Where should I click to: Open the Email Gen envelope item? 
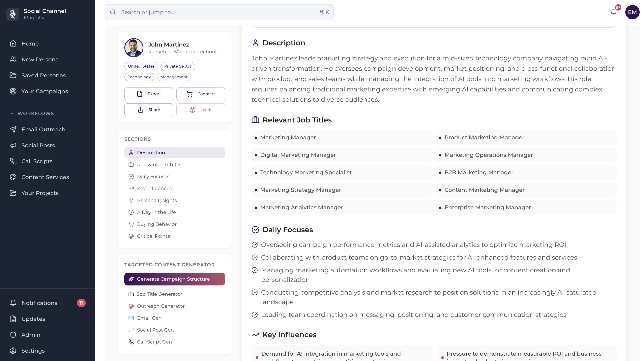[x=149, y=318]
